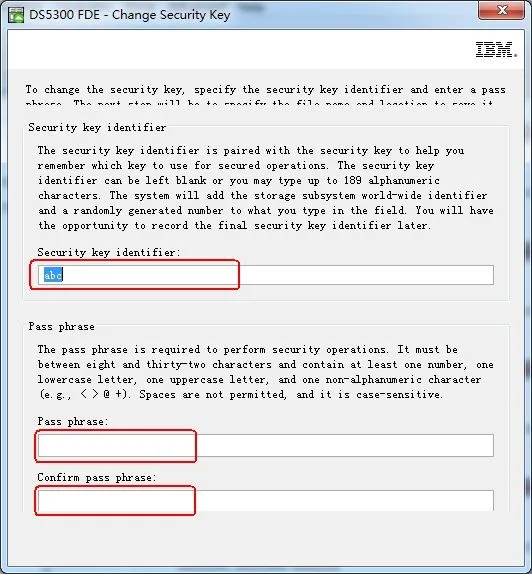This screenshot has width=532, height=574.
Task: Select the Confirm pass phrase input box
Action: coord(265,501)
